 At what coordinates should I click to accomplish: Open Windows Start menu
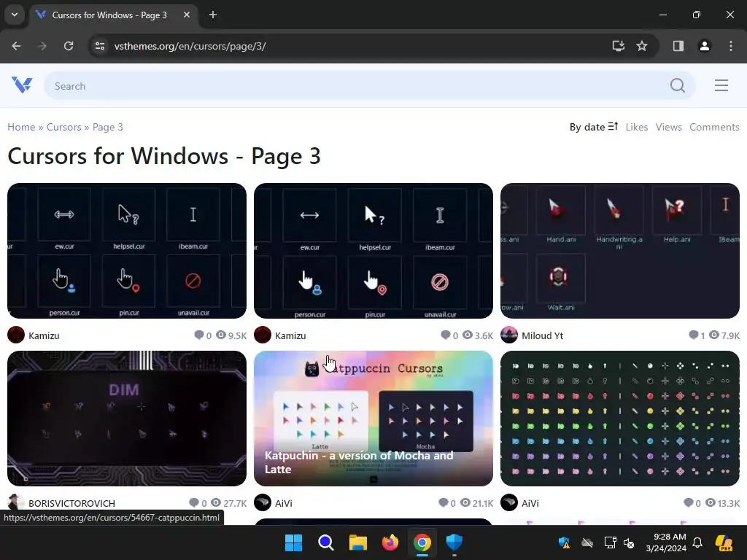coord(293,542)
